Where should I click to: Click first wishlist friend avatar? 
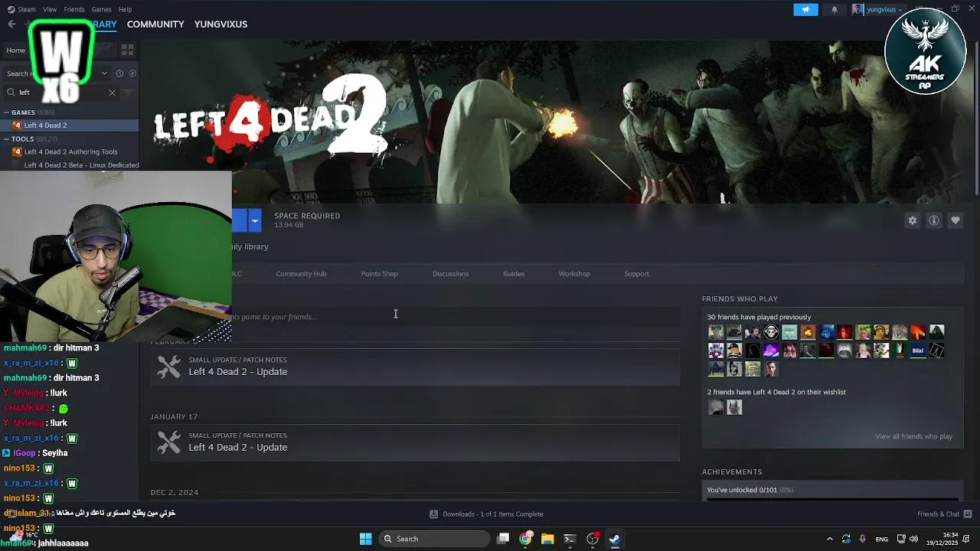pyautogui.click(x=716, y=408)
